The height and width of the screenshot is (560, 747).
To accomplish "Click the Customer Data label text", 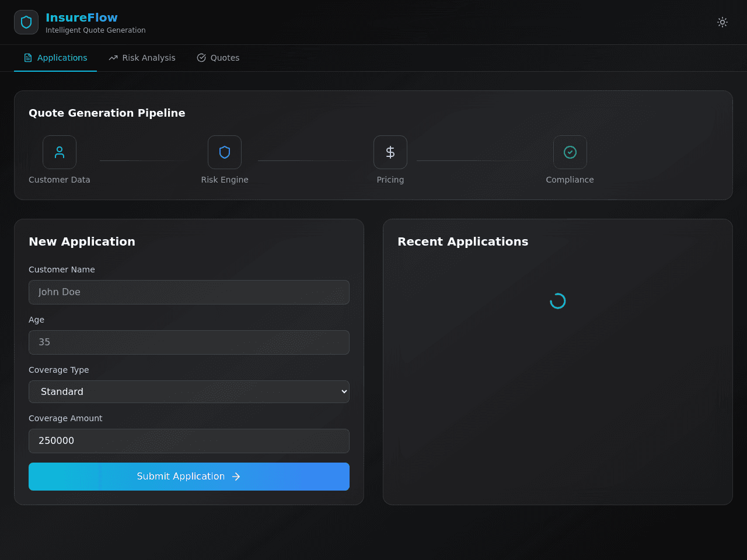I will point(60,180).
